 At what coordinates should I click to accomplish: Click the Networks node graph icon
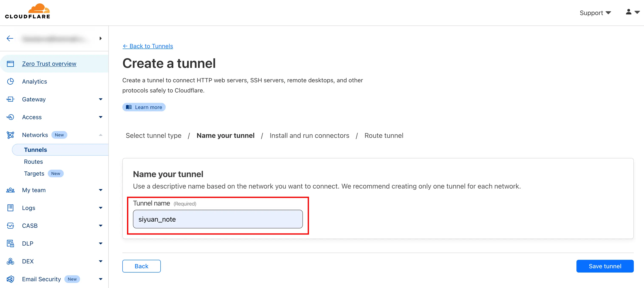coord(10,135)
